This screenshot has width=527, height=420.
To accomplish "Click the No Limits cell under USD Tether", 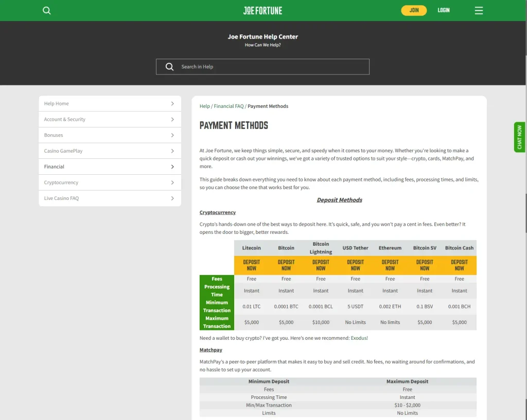I will pos(355,322).
